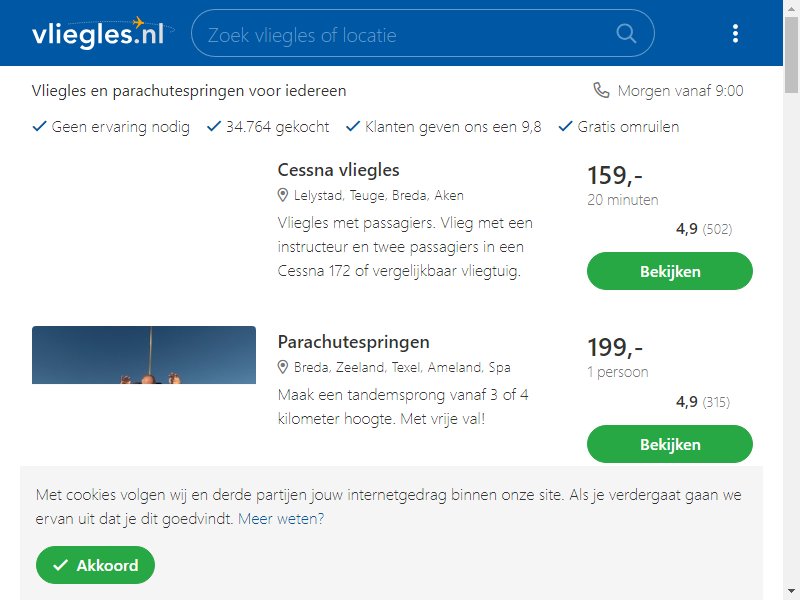Screen dimensions: 800x600
Task: Click the 4,9 (502) rating of Cessna vliegles
Action: pyautogui.click(x=704, y=229)
